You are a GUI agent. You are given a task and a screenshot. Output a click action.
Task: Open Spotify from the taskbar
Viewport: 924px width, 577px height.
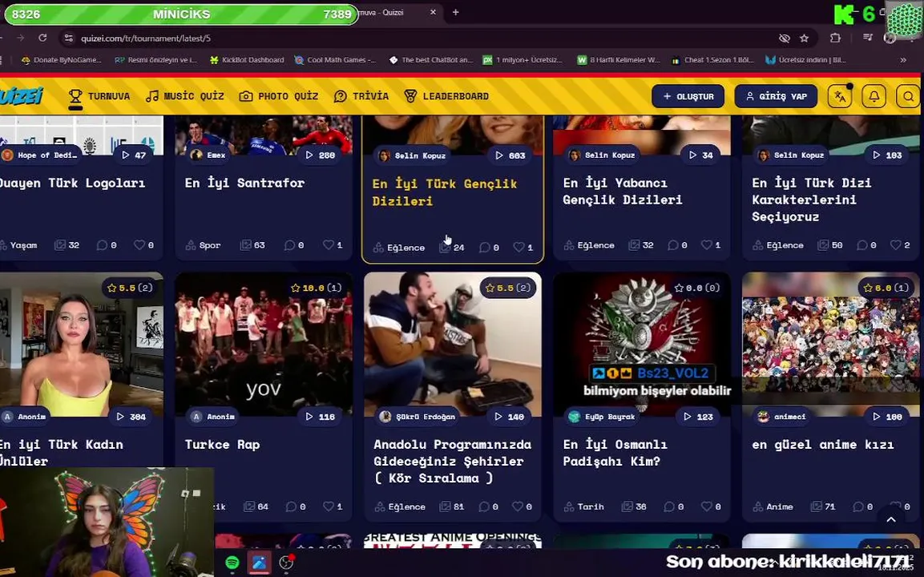pyautogui.click(x=232, y=563)
